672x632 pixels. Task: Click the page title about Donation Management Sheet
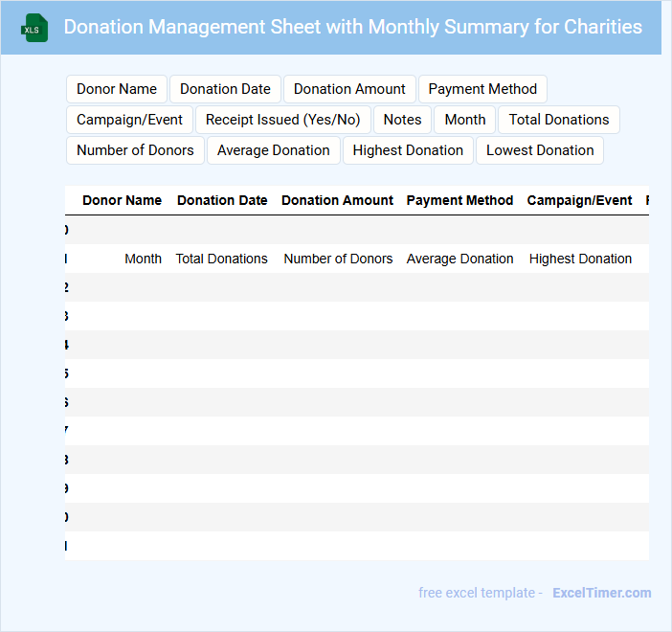pos(352,27)
